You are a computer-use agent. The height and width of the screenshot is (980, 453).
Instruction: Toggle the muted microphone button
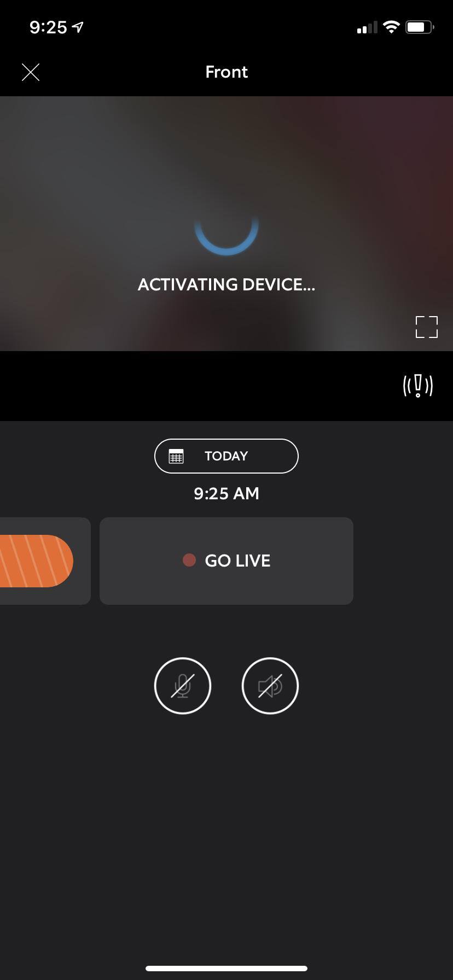[183, 686]
